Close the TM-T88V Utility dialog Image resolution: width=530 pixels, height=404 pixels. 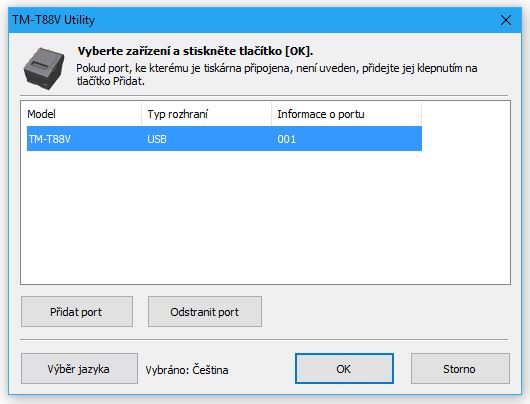[506, 20]
